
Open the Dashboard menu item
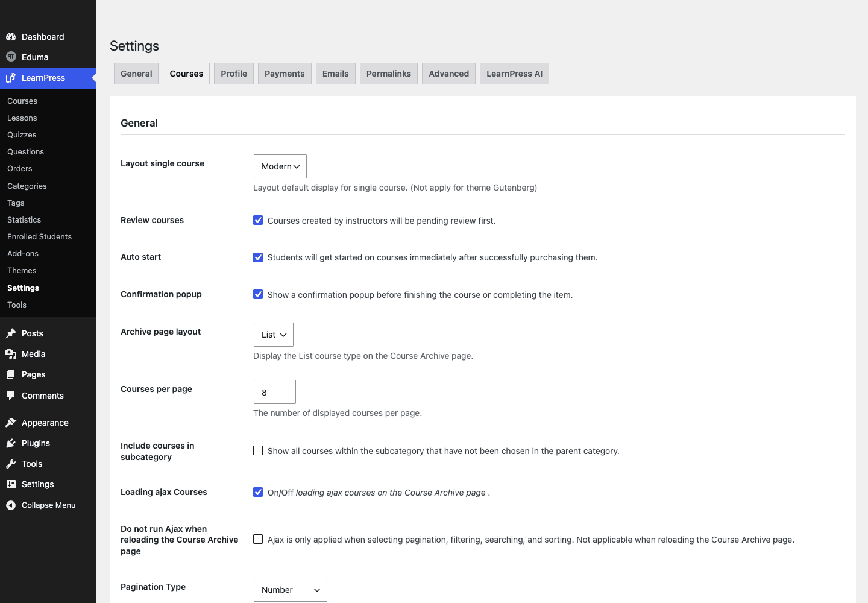point(48,37)
